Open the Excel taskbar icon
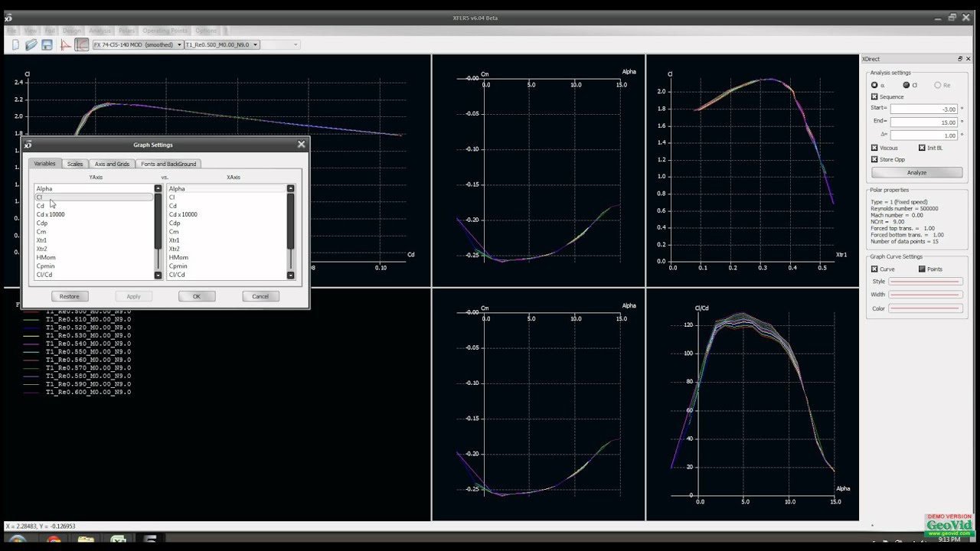980x551 pixels. [118, 541]
